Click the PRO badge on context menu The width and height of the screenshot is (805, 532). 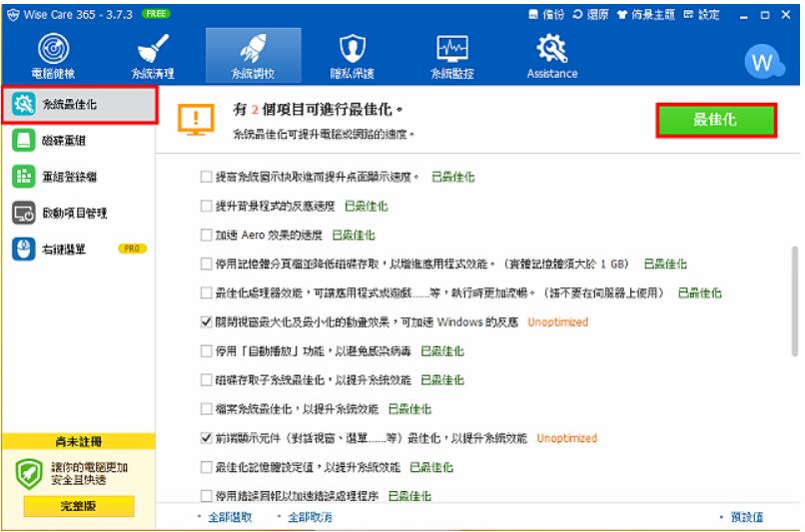pos(133,249)
